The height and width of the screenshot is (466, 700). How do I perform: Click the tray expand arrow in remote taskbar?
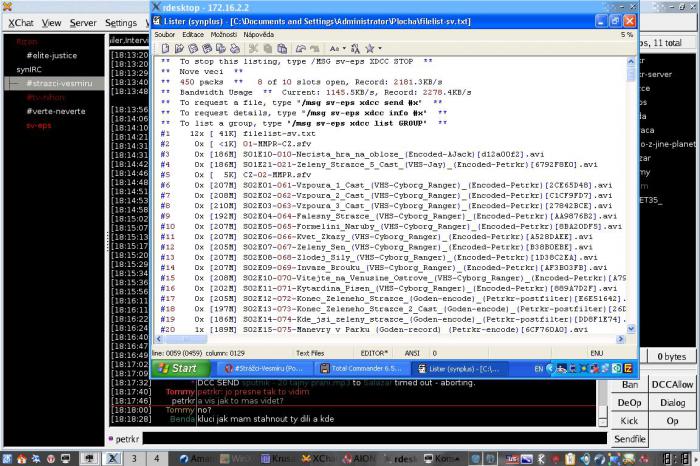click(x=550, y=369)
